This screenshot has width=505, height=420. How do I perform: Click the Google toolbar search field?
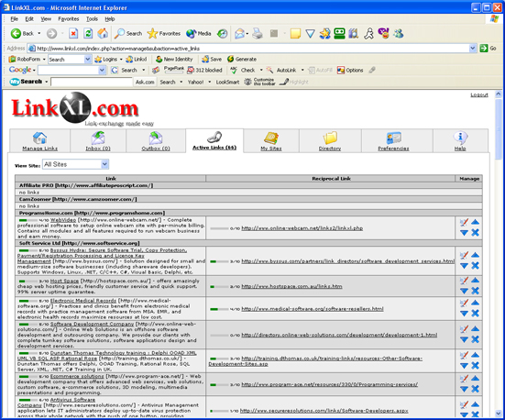(68, 70)
